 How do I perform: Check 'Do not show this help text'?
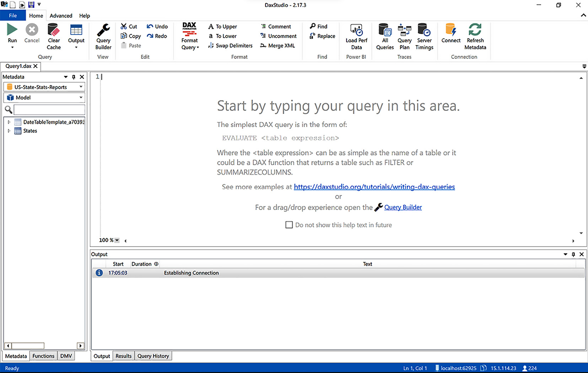tap(289, 225)
